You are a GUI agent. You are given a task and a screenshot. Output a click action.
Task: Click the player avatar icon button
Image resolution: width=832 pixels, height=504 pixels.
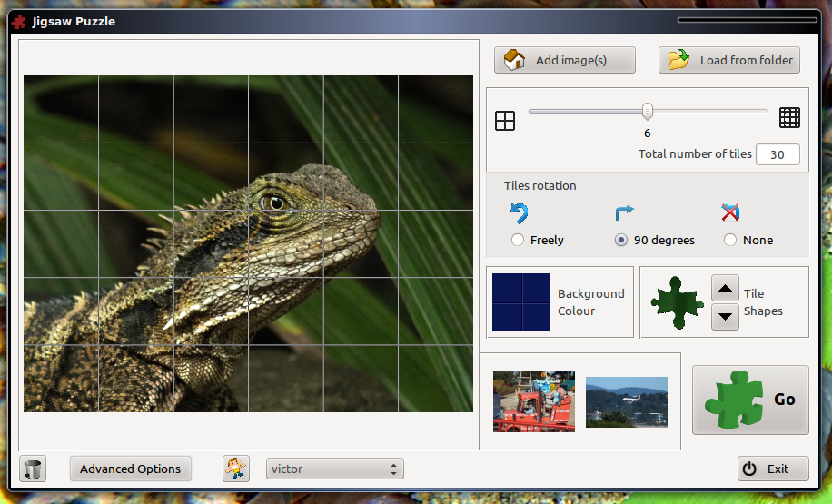tap(236, 469)
